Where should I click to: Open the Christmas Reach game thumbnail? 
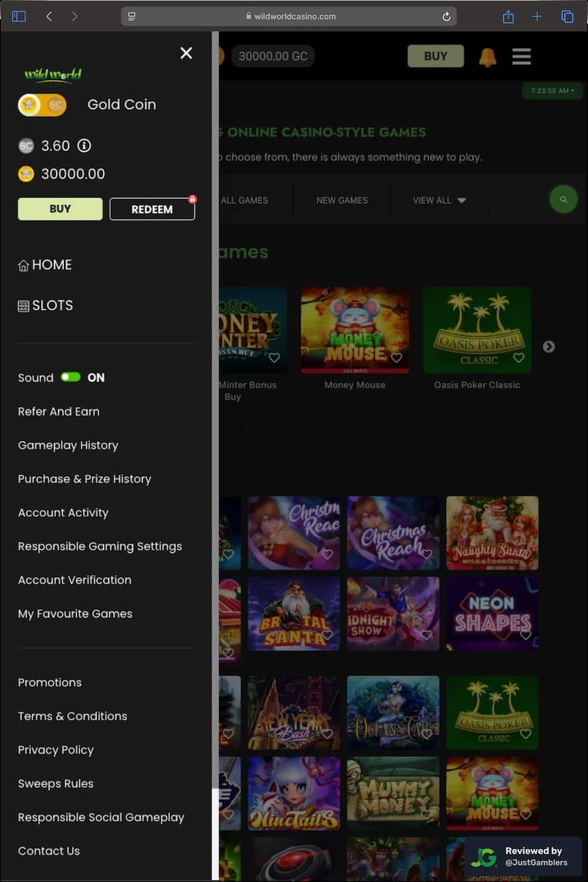point(393,533)
